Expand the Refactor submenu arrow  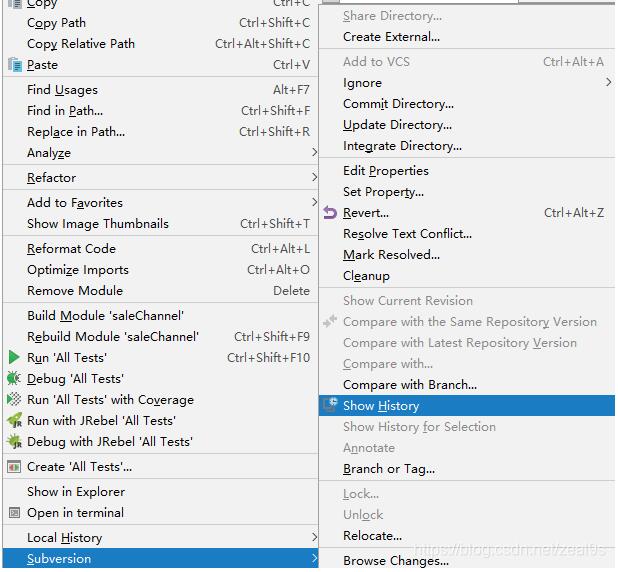(314, 178)
